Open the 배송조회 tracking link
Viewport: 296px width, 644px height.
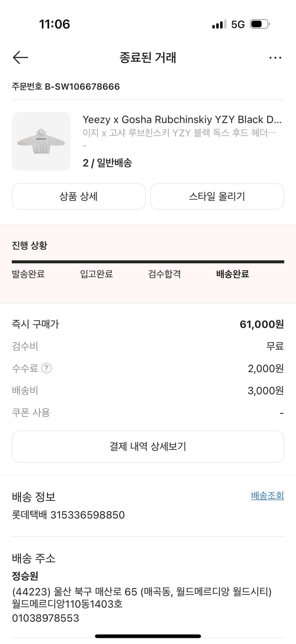(267, 496)
